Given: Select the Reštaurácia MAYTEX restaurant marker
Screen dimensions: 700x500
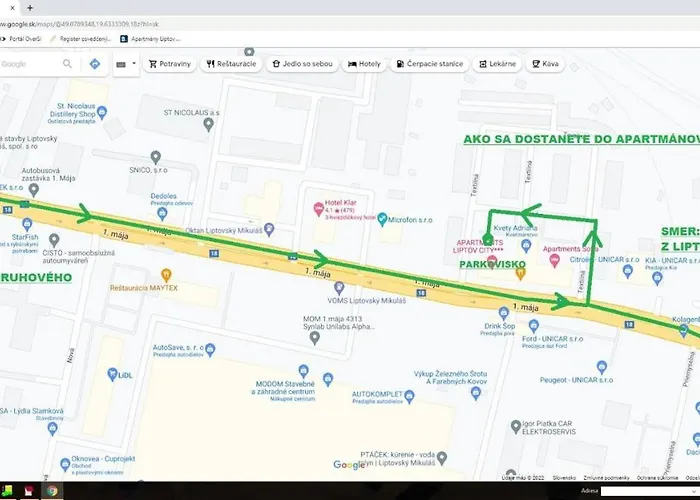Looking at the screenshot, I should pos(167,274).
